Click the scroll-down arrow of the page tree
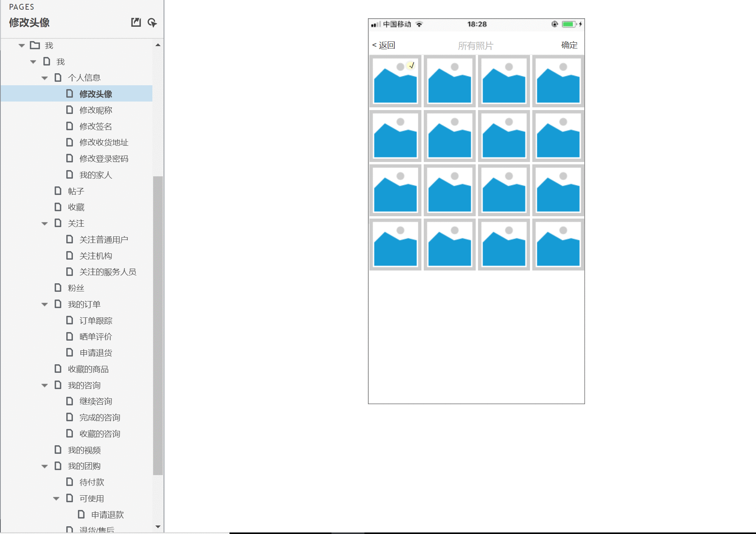Viewport: 756px width, 534px height. [x=158, y=527]
